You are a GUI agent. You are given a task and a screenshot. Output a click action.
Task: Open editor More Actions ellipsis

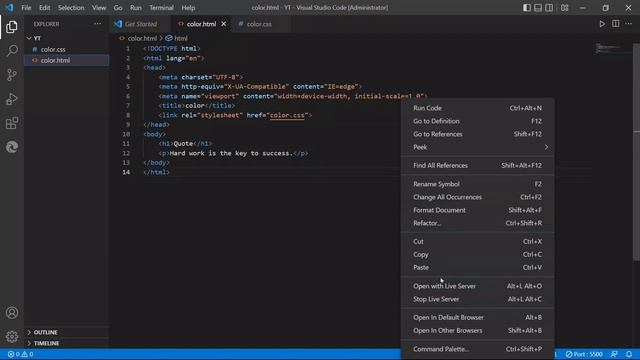pyautogui.click(x=629, y=24)
